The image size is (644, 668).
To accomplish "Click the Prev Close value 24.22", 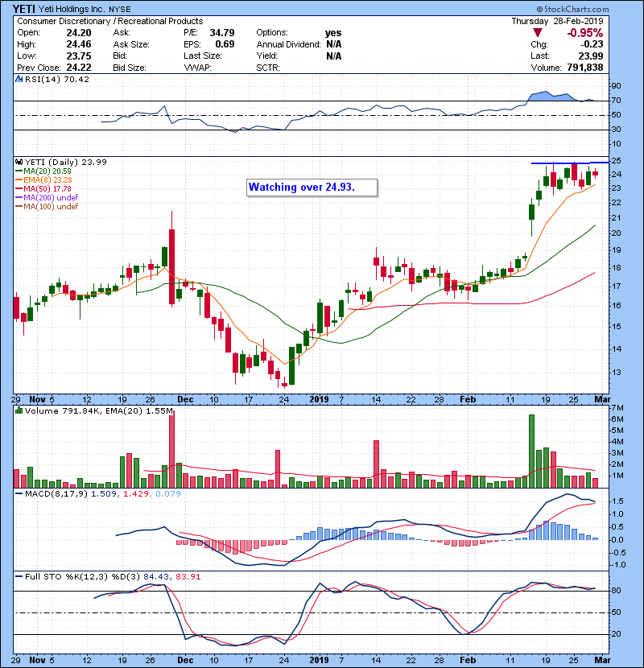I will tap(79, 68).
